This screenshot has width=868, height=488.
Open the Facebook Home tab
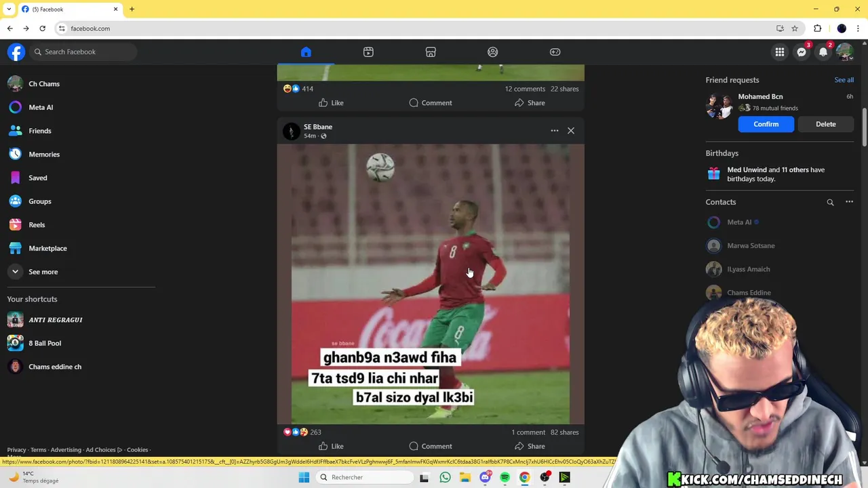[x=306, y=52]
